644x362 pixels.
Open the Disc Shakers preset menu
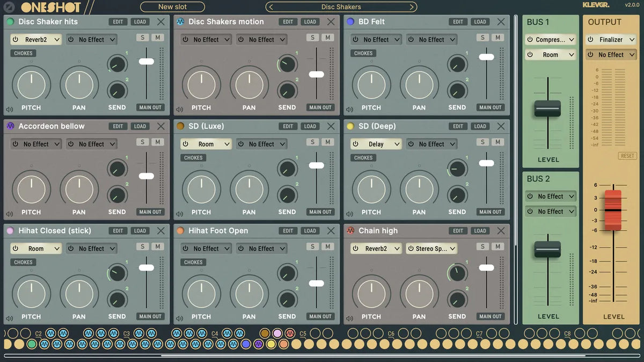(341, 7)
